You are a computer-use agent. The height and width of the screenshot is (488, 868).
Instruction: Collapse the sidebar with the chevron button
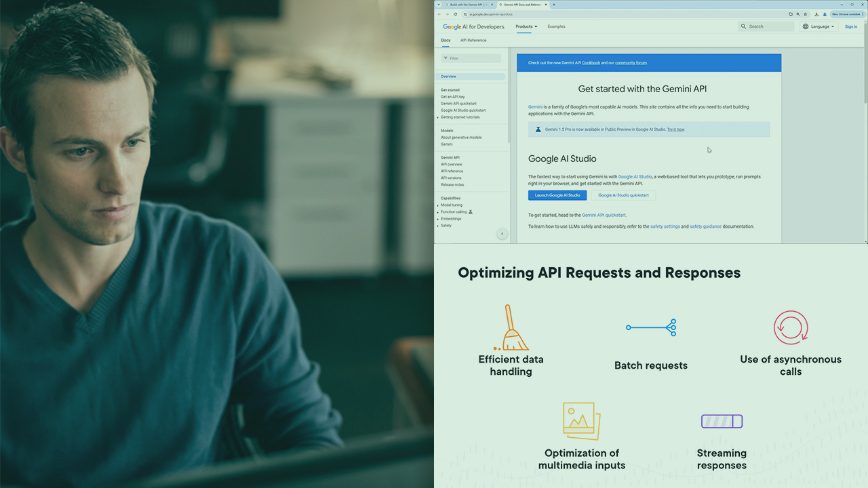(502, 234)
